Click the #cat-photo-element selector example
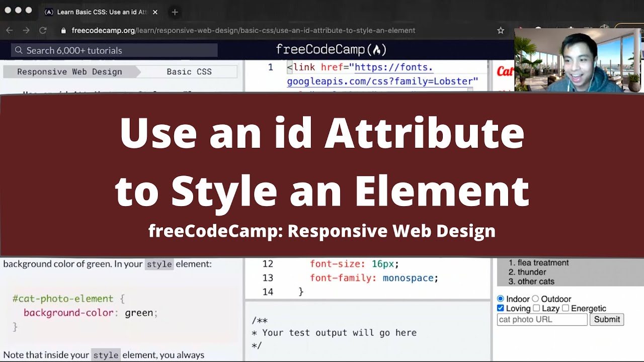 point(63,298)
